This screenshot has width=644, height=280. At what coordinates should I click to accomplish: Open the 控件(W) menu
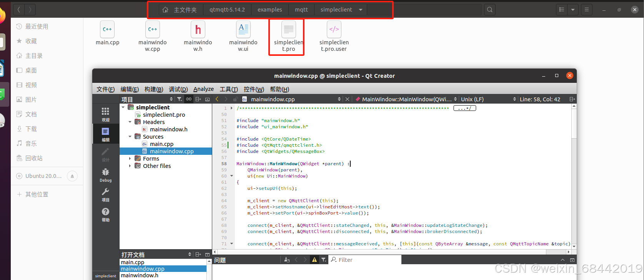coord(254,89)
